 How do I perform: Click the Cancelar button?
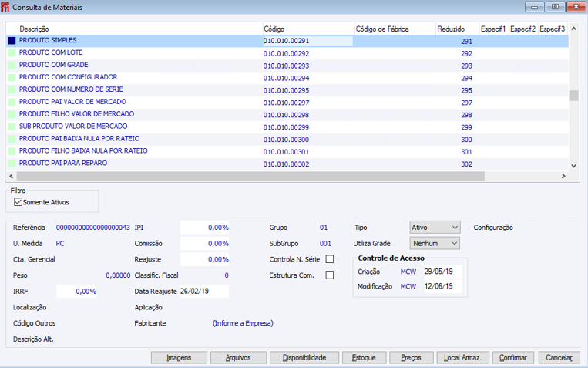tap(559, 357)
